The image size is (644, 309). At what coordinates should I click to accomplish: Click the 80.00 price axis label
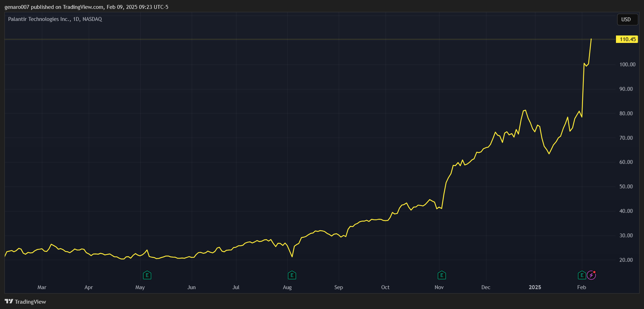(626, 114)
